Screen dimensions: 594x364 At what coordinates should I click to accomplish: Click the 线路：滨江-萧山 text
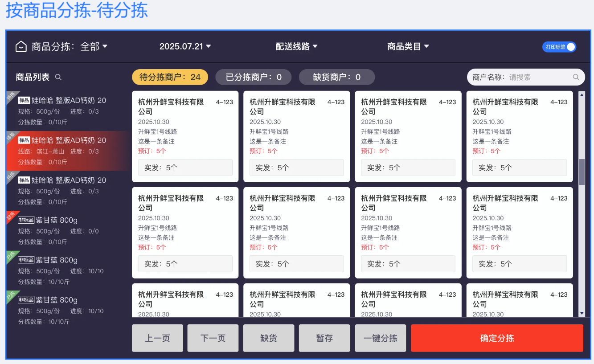[41, 151]
